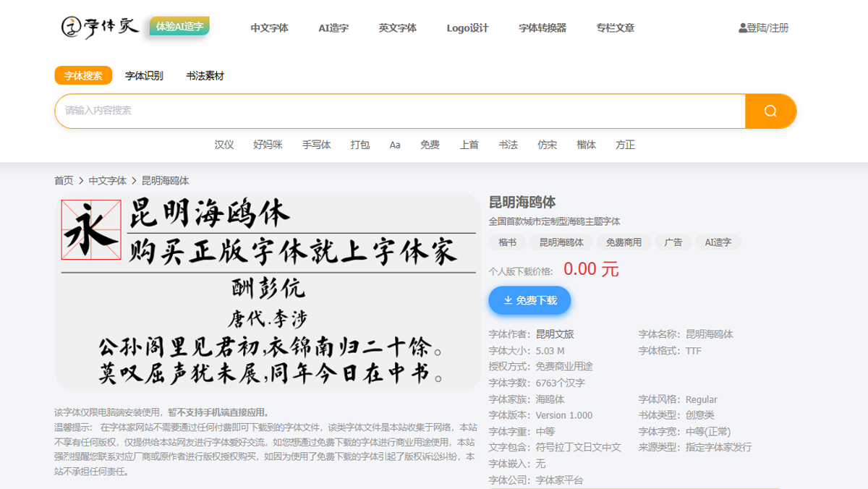Switch to the 字体识别 tab
The image size is (868, 489).
(x=144, y=75)
